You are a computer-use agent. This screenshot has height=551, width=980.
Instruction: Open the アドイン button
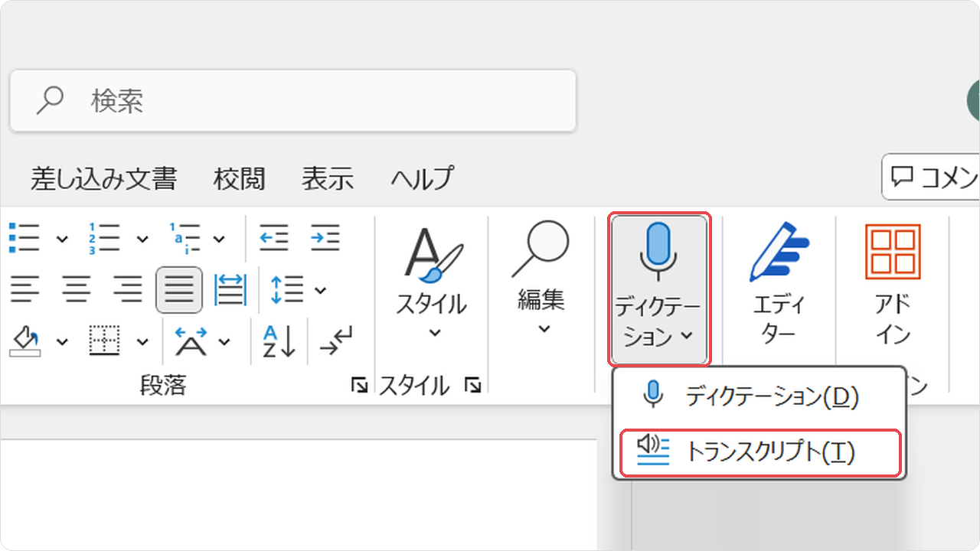pos(893,285)
